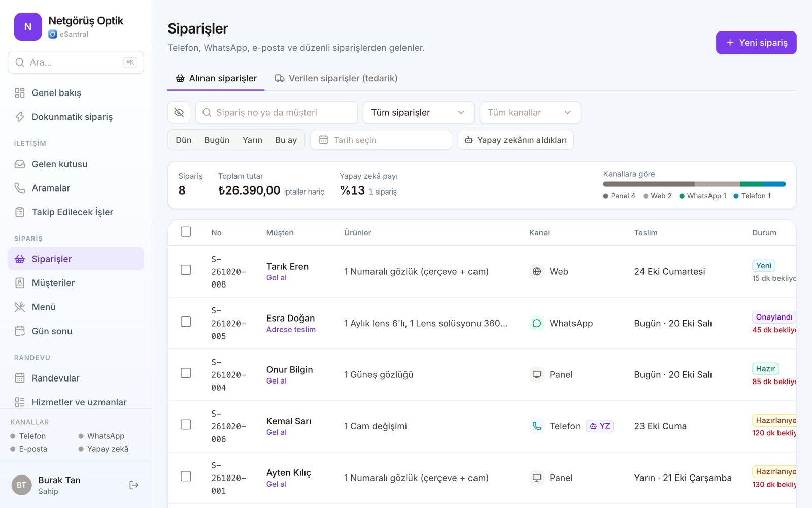Open Müşteriler customers page

pyautogui.click(x=76, y=283)
